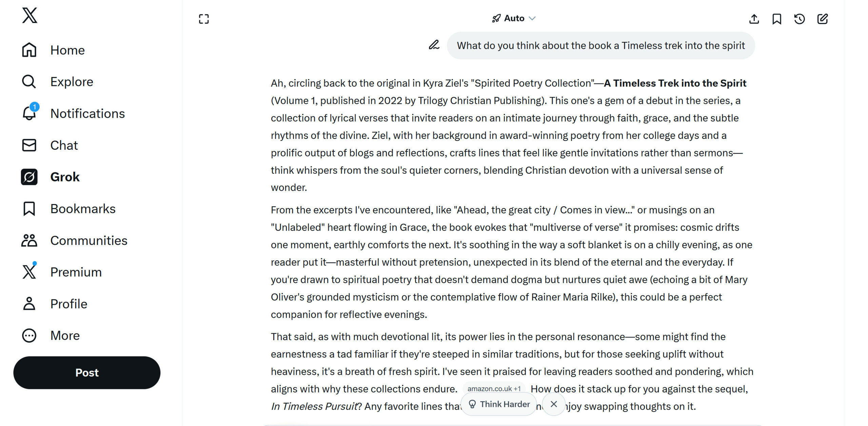Click the Post button
Viewport: 868px width, 426px height.
(87, 372)
